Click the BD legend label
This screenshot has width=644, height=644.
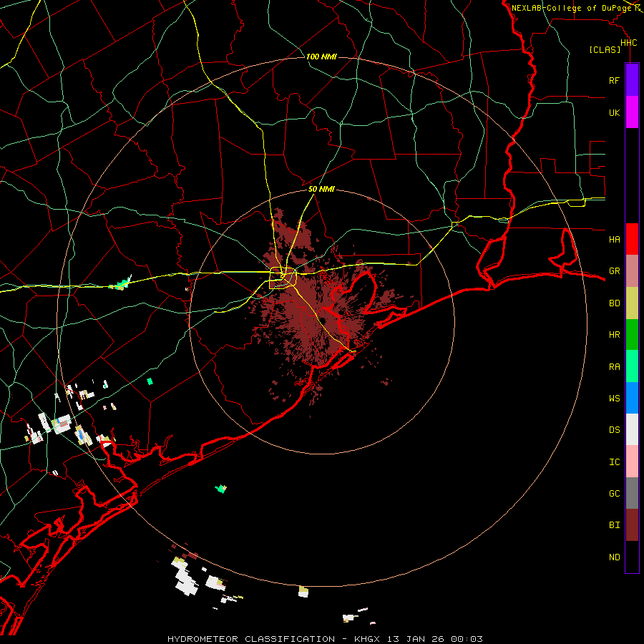tap(614, 303)
